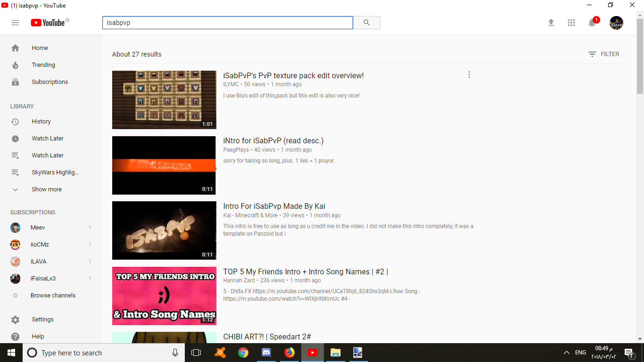Image resolution: width=644 pixels, height=362 pixels.
Task: Open File Explorer from the taskbar
Action: (x=335, y=353)
